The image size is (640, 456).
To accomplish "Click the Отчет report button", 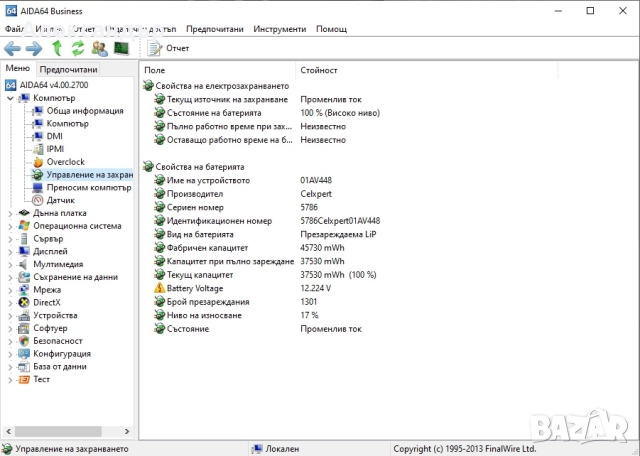I will tap(168, 48).
